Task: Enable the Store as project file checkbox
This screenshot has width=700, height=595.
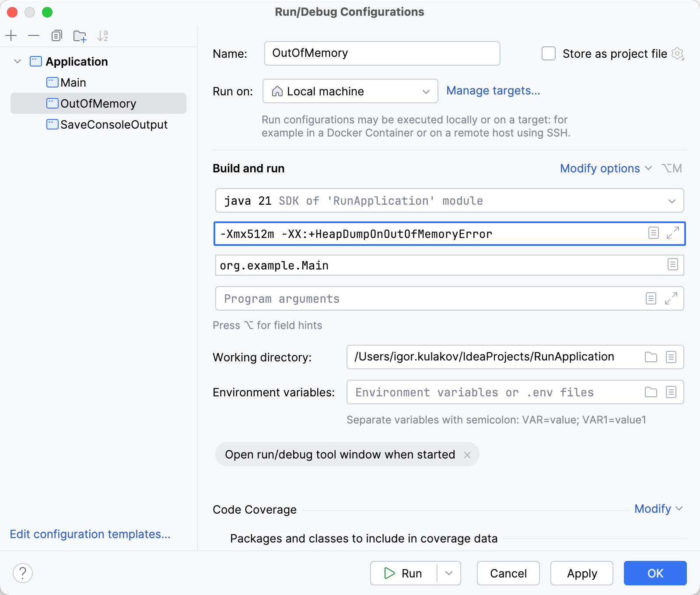Action: coord(549,53)
